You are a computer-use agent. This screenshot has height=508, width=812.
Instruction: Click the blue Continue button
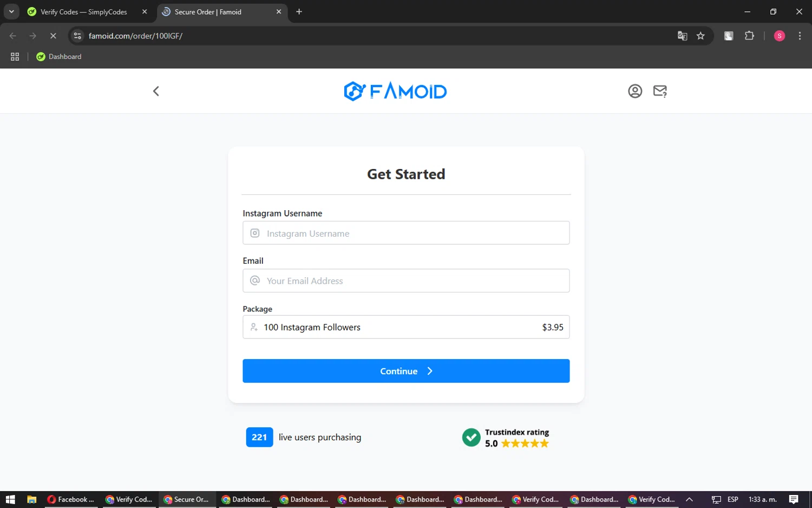tap(406, 371)
